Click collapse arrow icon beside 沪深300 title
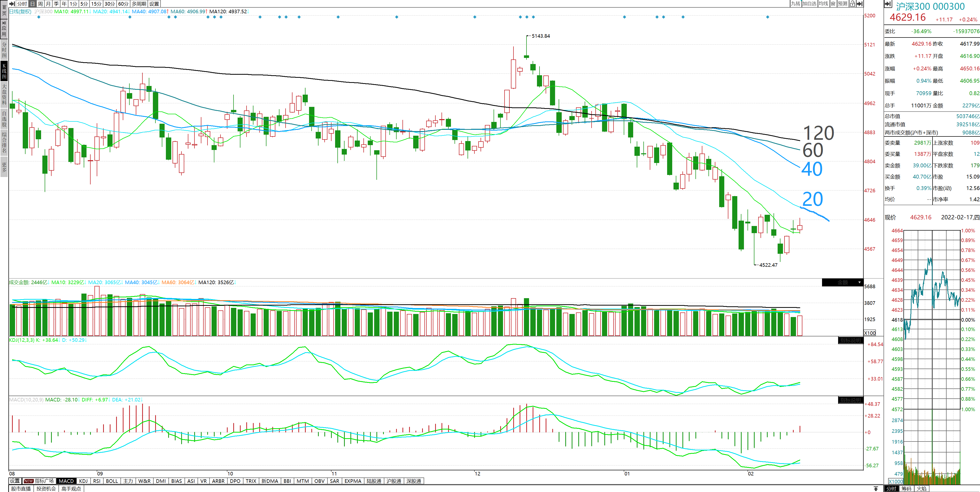Image resolution: width=980 pixels, height=492 pixels. pyautogui.click(x=888, y=4)
